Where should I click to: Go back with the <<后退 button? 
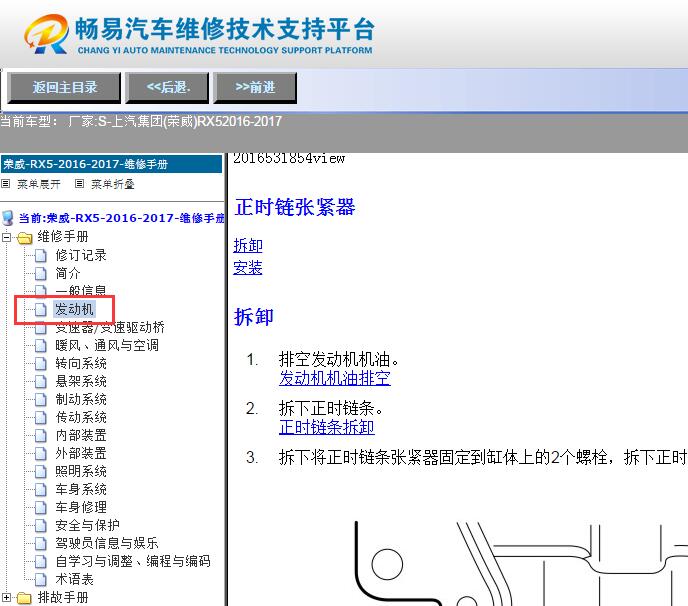click(167, 88)
